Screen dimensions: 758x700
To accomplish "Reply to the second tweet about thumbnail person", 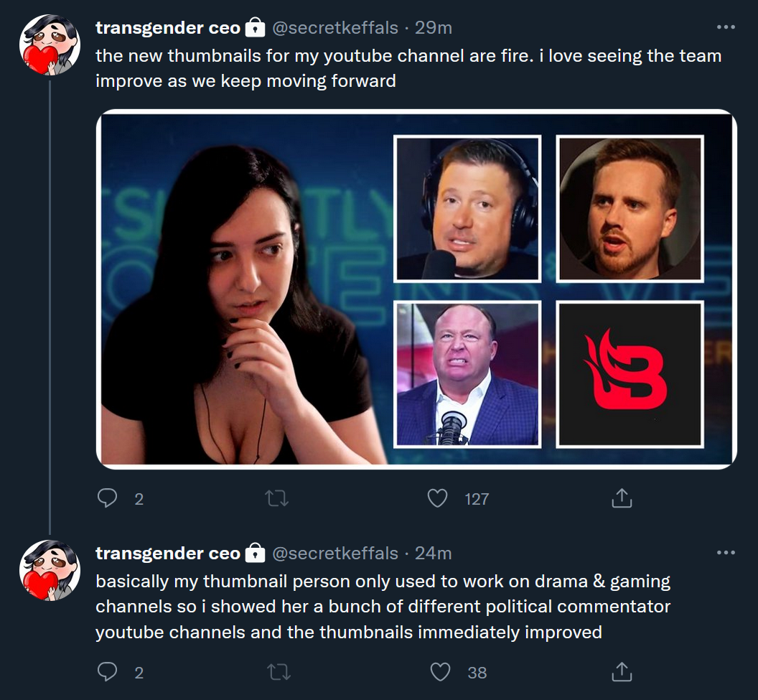I will click(x=107, y=672).
